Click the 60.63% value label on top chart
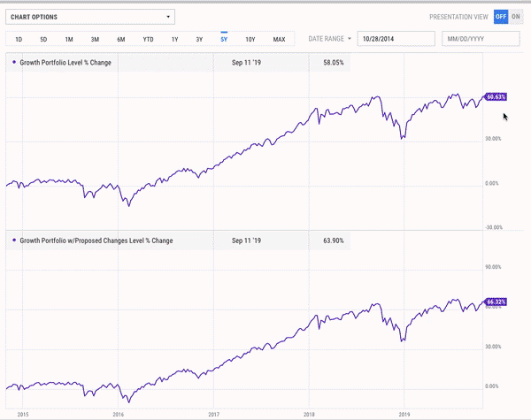This screenshot has height=420, width=531. pos(496,97)
